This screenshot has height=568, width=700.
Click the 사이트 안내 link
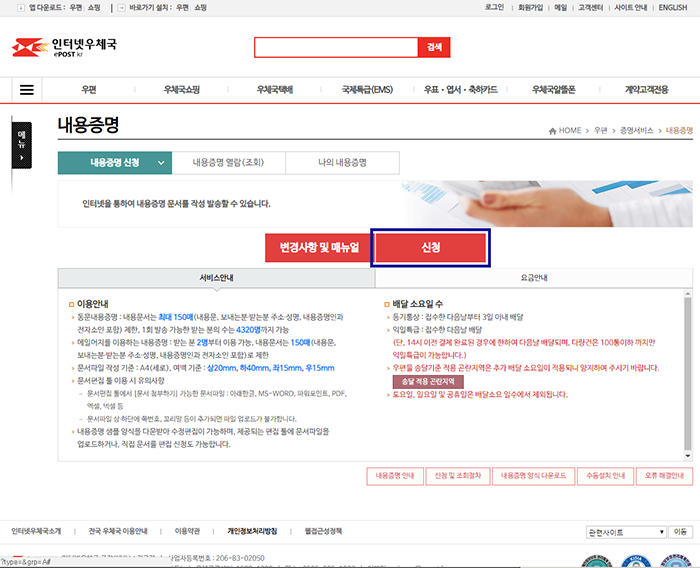630,8
